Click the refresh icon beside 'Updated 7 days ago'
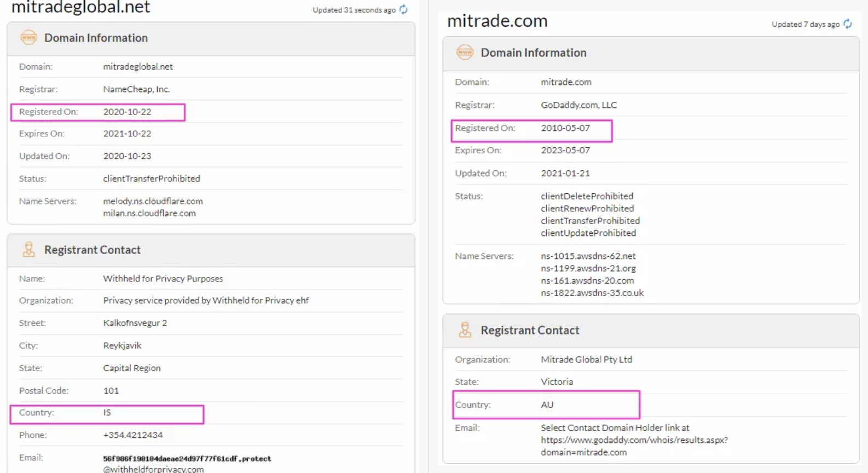 pos(848,24)
